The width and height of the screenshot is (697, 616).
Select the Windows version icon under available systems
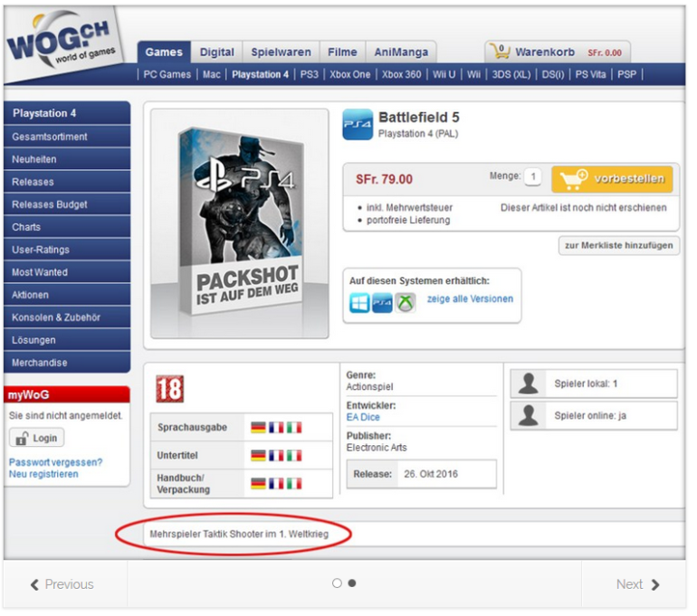[x=359, y=303]
